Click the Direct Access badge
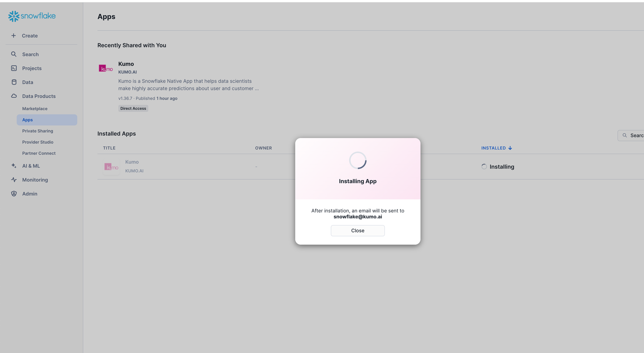 coord(133,108)
